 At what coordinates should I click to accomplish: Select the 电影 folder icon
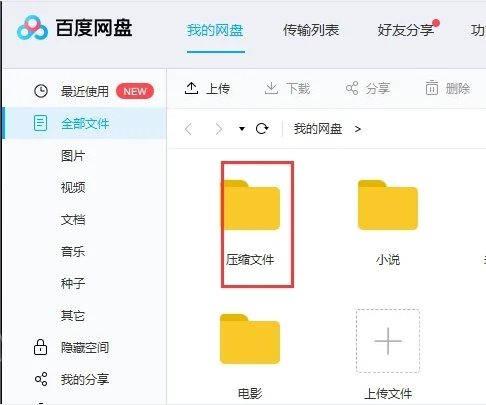pos(250,339)
